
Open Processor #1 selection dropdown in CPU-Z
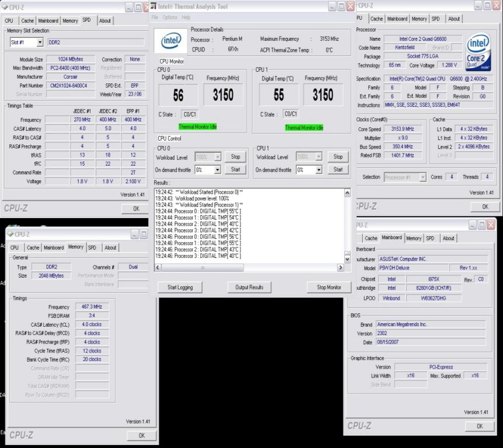(423, 177)
